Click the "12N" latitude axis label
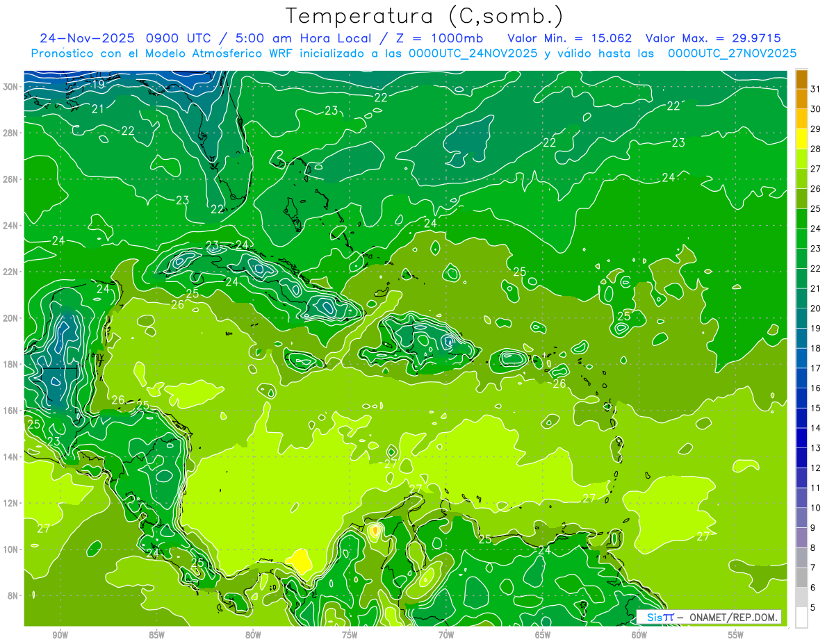 (x=10, y=503)
